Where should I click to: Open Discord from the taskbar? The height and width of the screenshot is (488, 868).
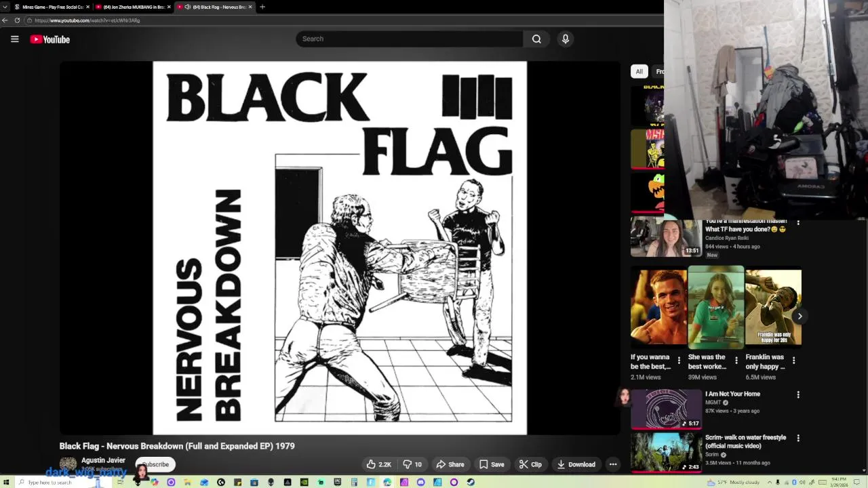(420, 483)
